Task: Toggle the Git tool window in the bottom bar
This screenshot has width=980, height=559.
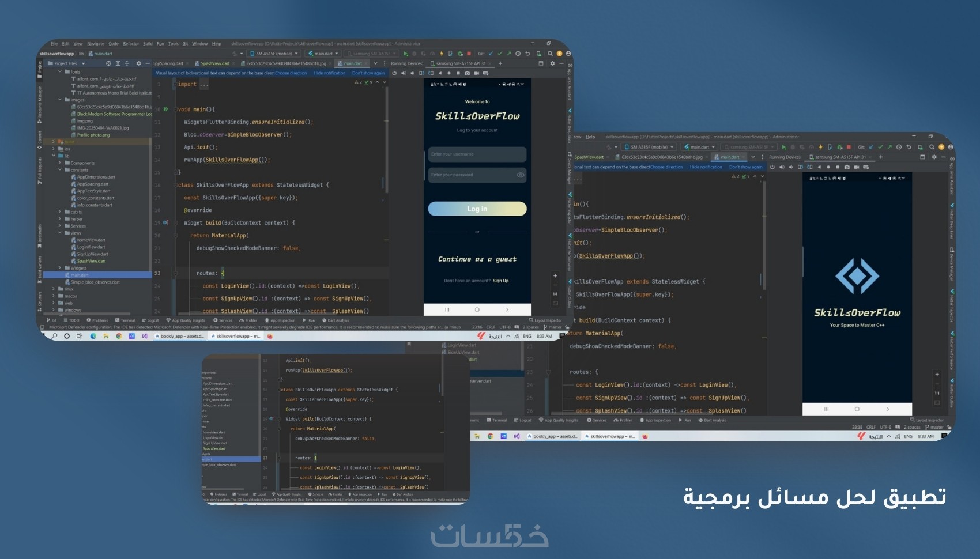Action: 52,320
